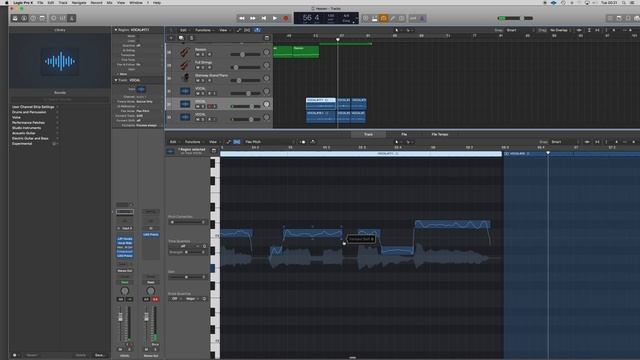Click the Save button in Library footer
The height and width of the screenshot is (360, 640).
(99, 355)
